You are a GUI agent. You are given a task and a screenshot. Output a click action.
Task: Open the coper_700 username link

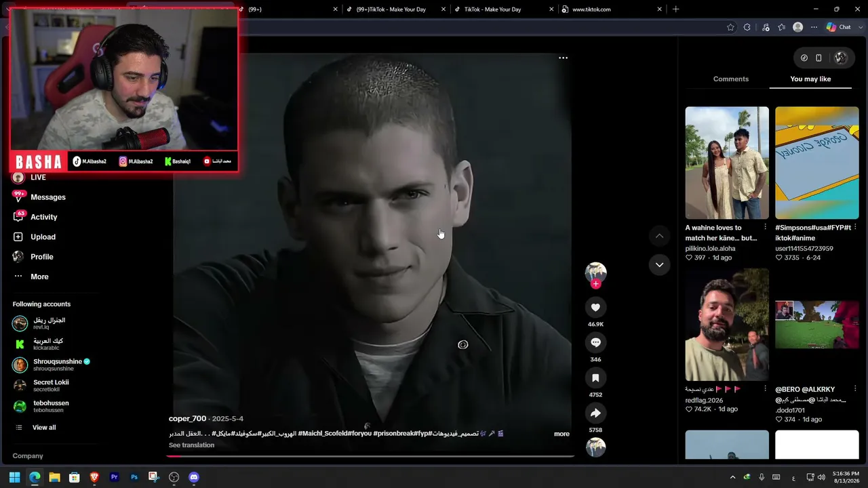pyautogui.click(x=187, y=419)
